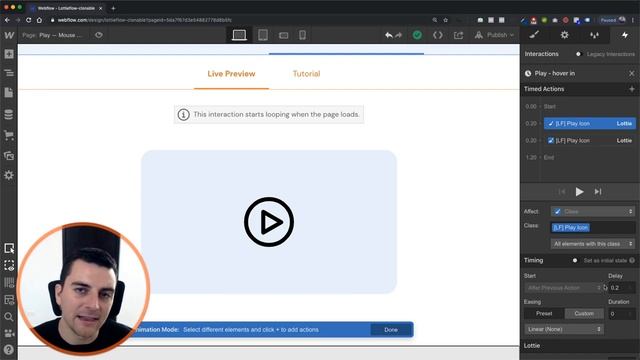Go to the browser home page

(x=39, y=20)
